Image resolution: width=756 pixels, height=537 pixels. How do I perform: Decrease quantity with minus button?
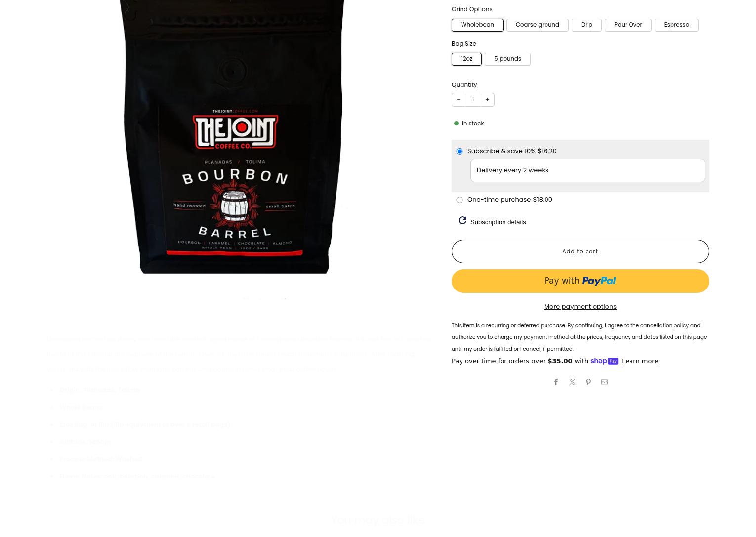[458, 100]
